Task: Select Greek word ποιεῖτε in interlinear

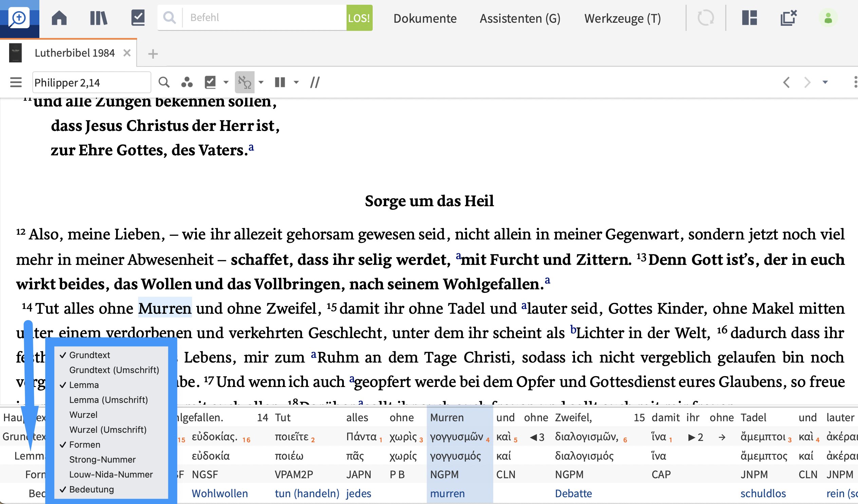Action: click(292, 437)
